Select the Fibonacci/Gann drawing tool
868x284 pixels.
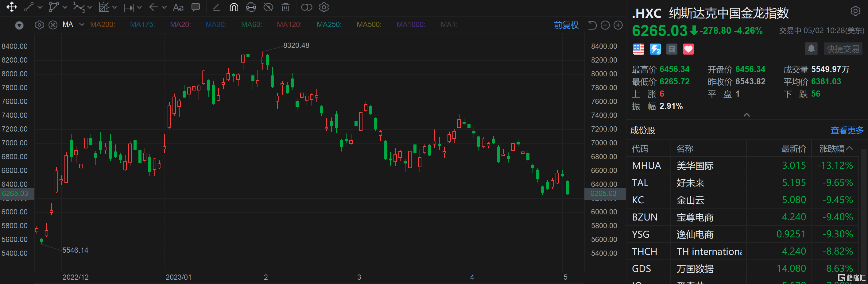point(103,7)
